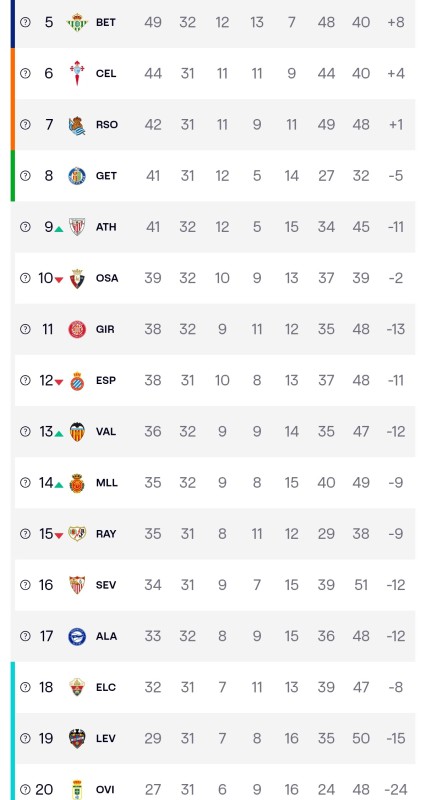
Task: Click the Real Betis club crest
Action: (77, 22)
